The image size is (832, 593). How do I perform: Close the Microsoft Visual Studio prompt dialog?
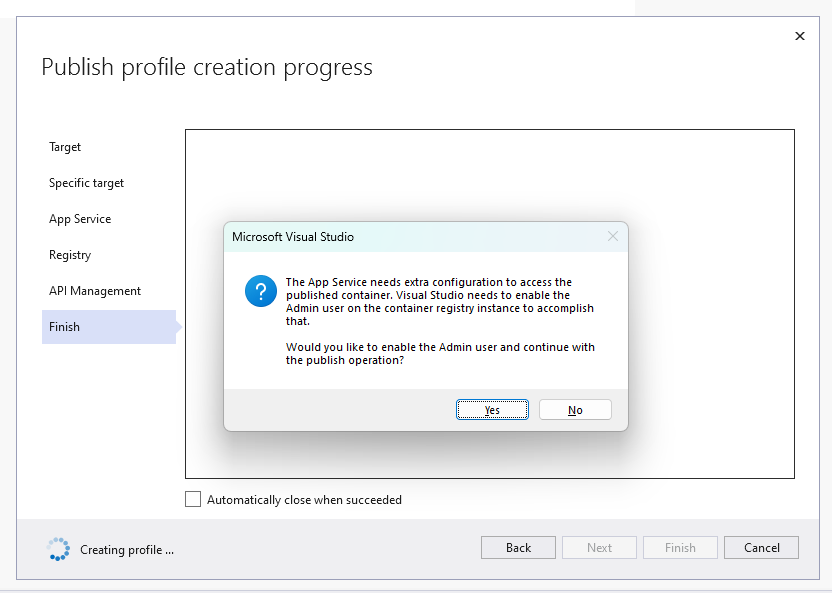612,236
